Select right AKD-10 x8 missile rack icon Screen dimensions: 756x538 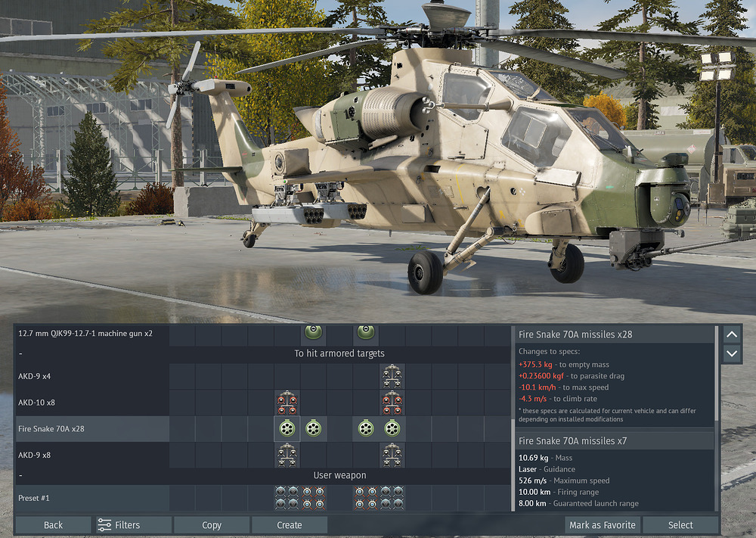(x=392, y=403)
